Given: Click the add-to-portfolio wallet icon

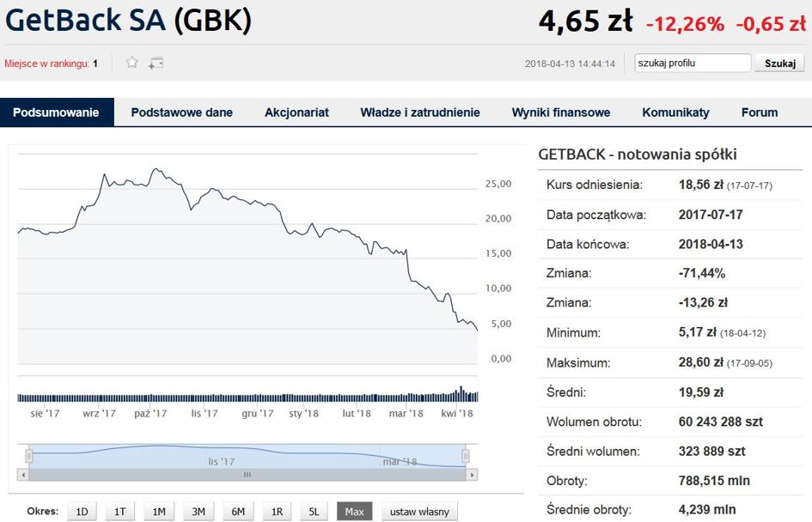Looking at the screenshot, I should pyautogui.click(x=156, y=64).
